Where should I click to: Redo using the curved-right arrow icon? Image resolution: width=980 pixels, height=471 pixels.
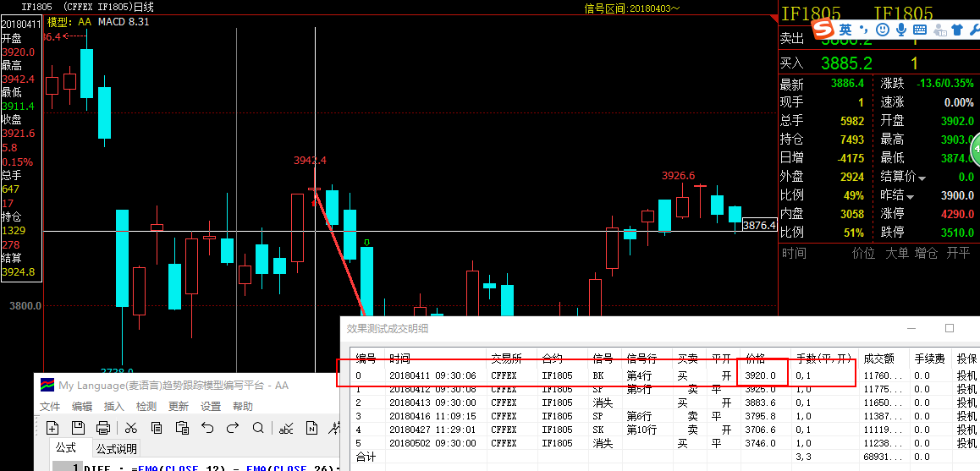pyautogui.click(x=233, y=428)
